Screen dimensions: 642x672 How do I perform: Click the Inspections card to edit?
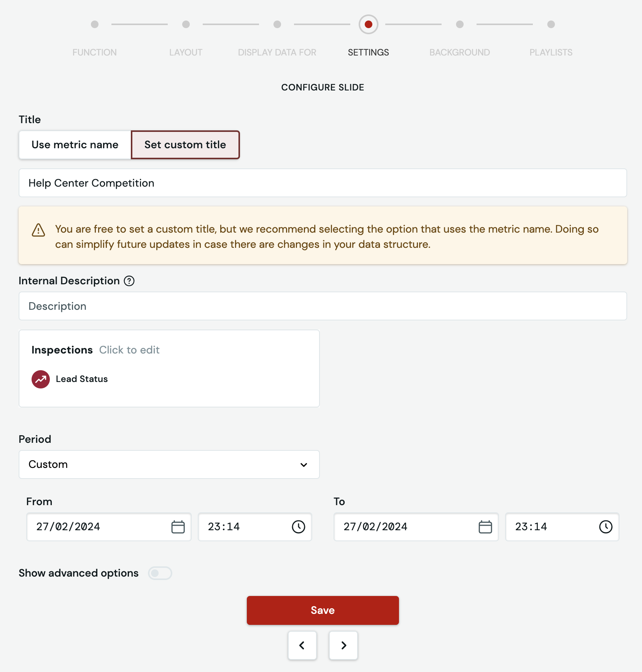(169, 369)
